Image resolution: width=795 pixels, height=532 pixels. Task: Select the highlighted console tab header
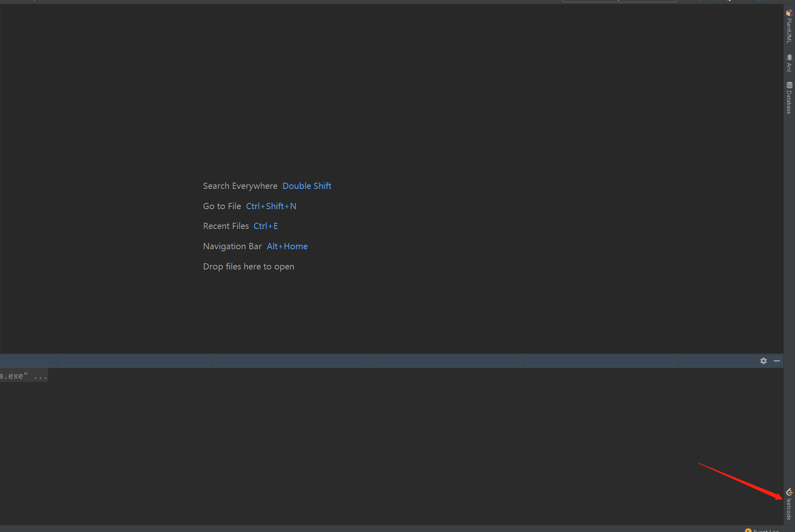(x=28, y=361)
